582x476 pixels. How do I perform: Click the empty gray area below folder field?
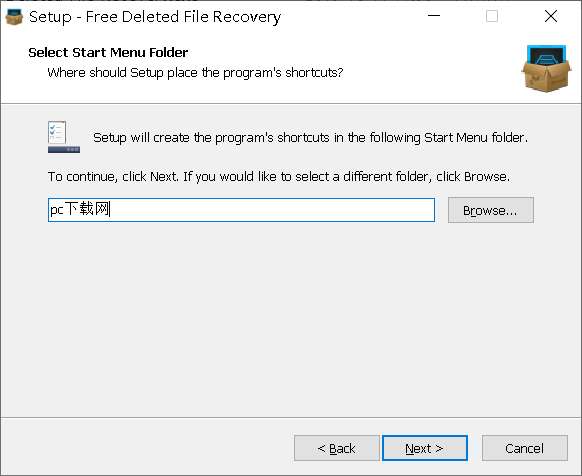291,319
